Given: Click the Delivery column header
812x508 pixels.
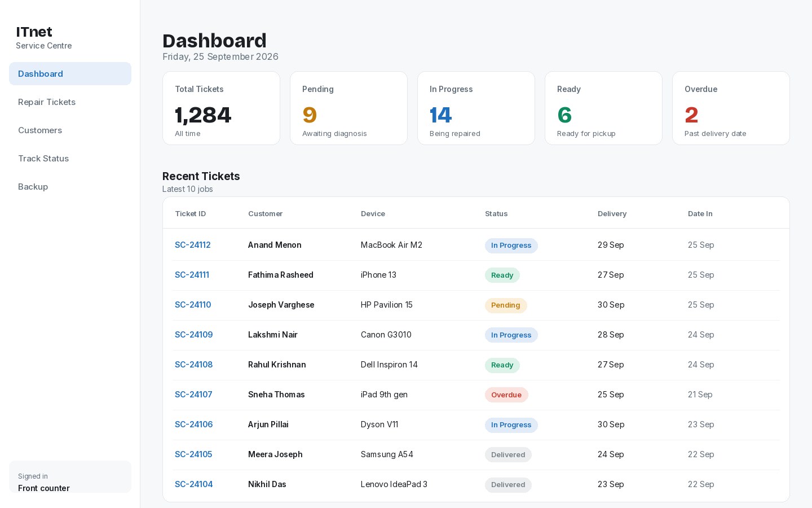Looking at the screenshot, I should [x=612, y=214].
